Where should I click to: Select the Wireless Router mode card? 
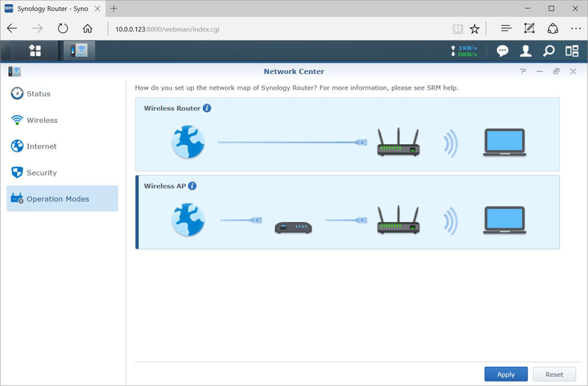pyautogui.click(x=347, y=135)
